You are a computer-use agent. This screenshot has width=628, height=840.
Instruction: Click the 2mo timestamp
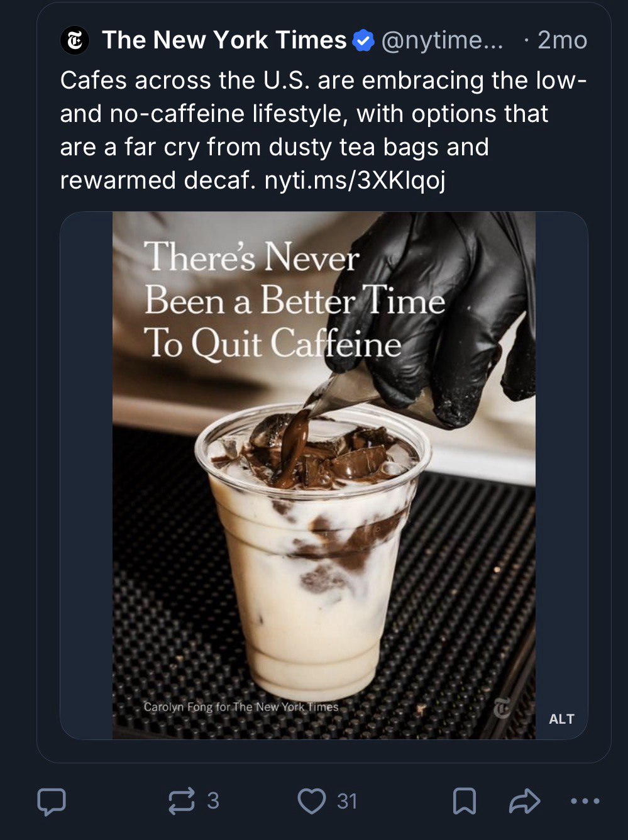click(563, 41)
